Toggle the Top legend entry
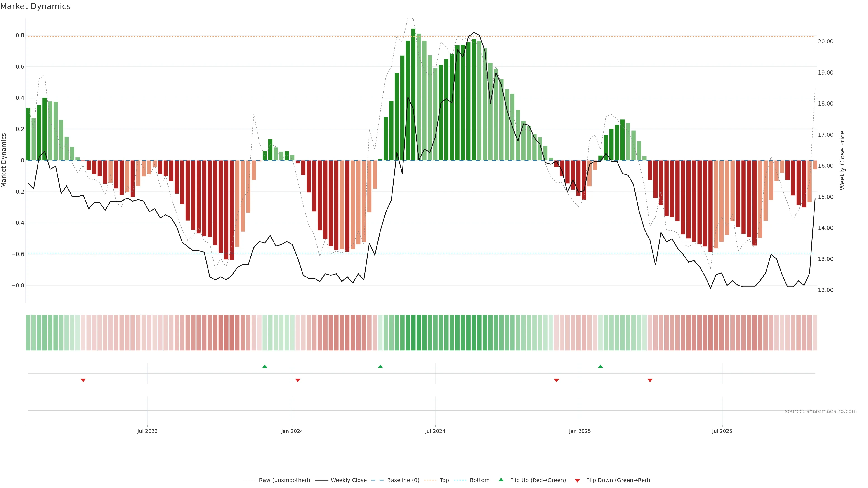 point(444,480)
